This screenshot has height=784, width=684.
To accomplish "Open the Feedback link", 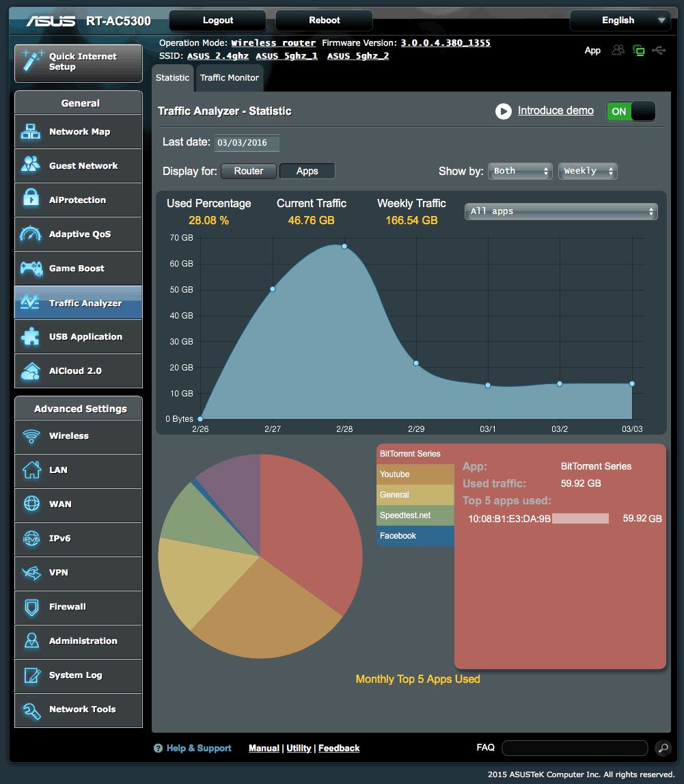I will 338,748.
